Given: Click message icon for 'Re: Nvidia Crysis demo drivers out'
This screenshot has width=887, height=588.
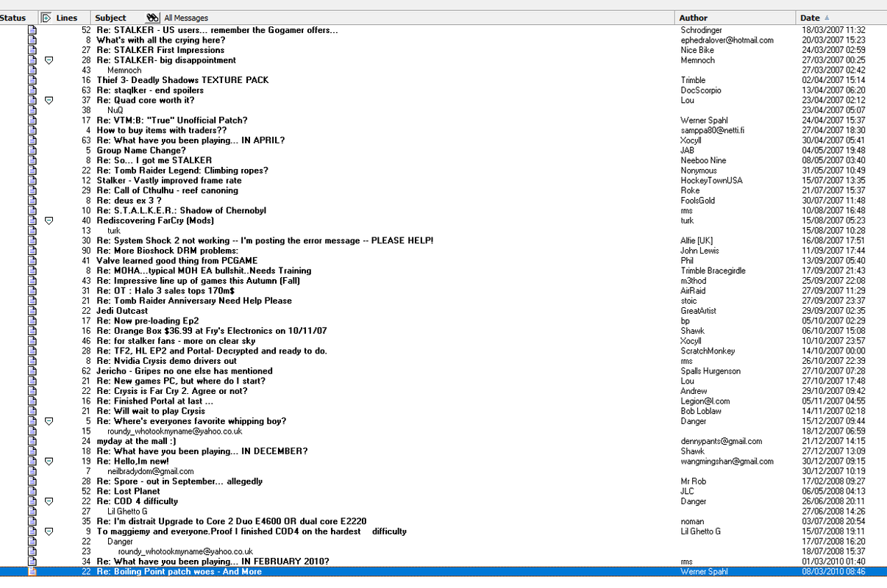Looking at the screenshot, I should [x=32, y=361].
